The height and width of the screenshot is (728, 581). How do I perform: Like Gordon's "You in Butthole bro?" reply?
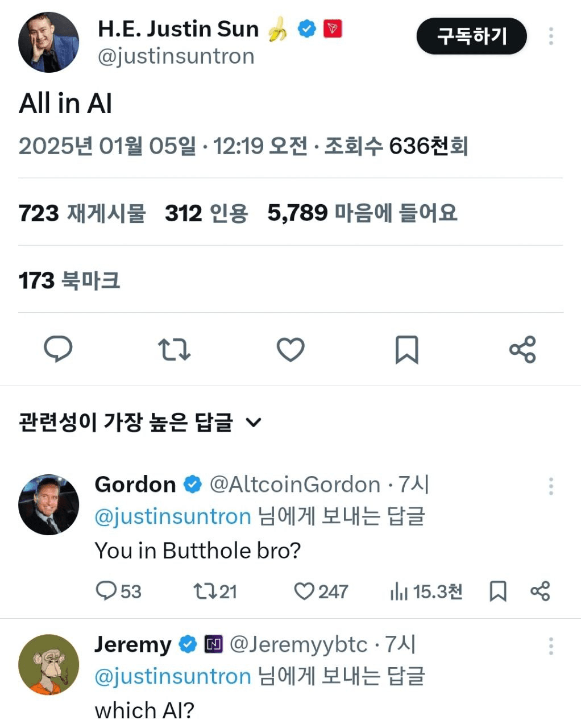coord(304,591)
